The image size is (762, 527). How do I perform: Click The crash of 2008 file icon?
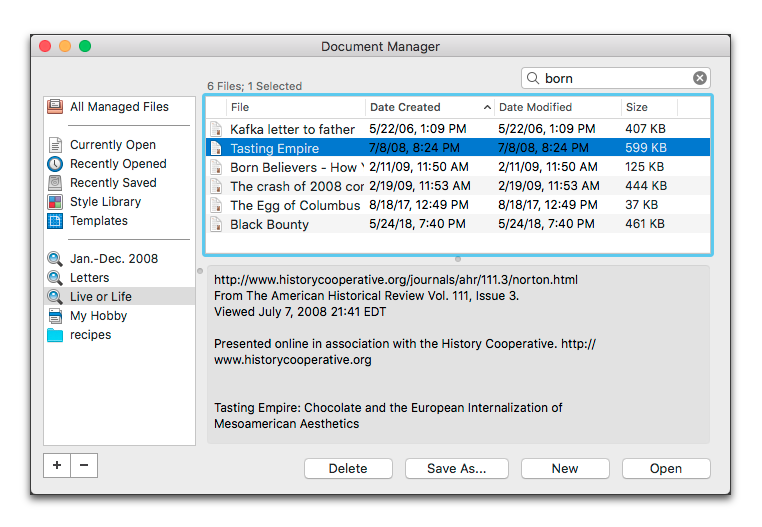pos(216,186)
